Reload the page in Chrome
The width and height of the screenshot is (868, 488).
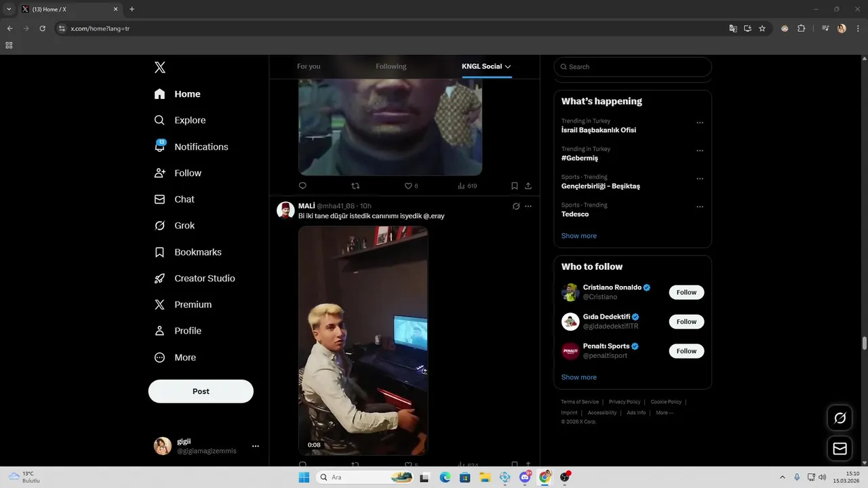click(x=42, y=28)
